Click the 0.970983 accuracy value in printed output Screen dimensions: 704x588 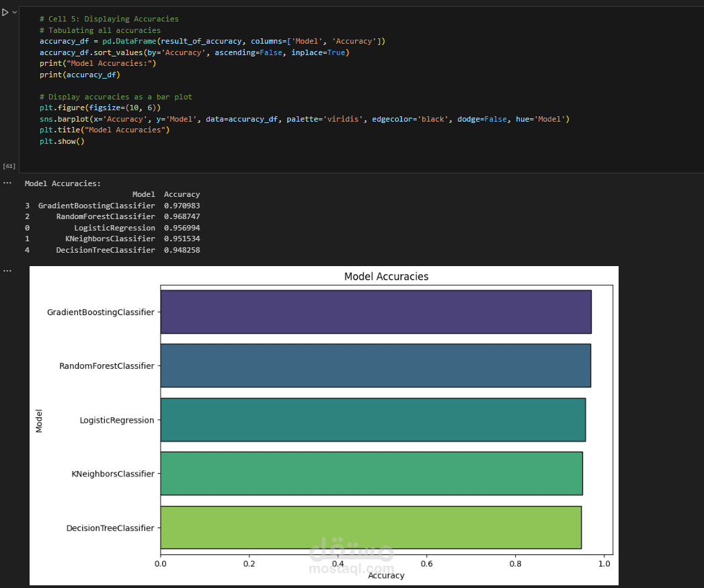[x=182, y=206]
